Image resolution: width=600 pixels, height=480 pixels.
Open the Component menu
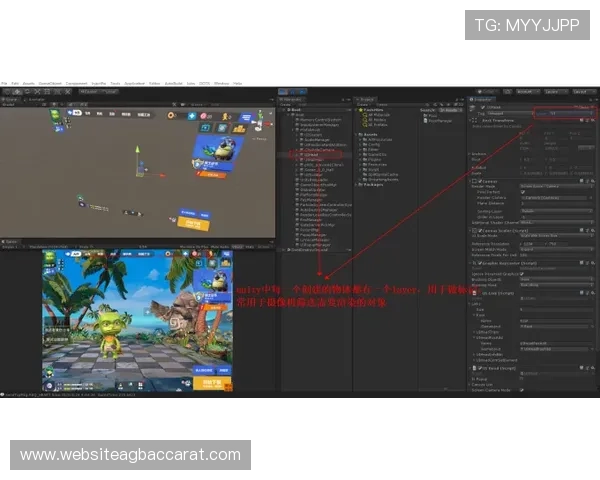point(77,83)
